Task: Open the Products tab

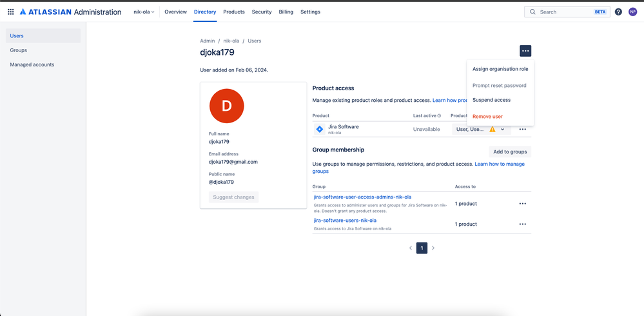Action: tap(234, 12)
